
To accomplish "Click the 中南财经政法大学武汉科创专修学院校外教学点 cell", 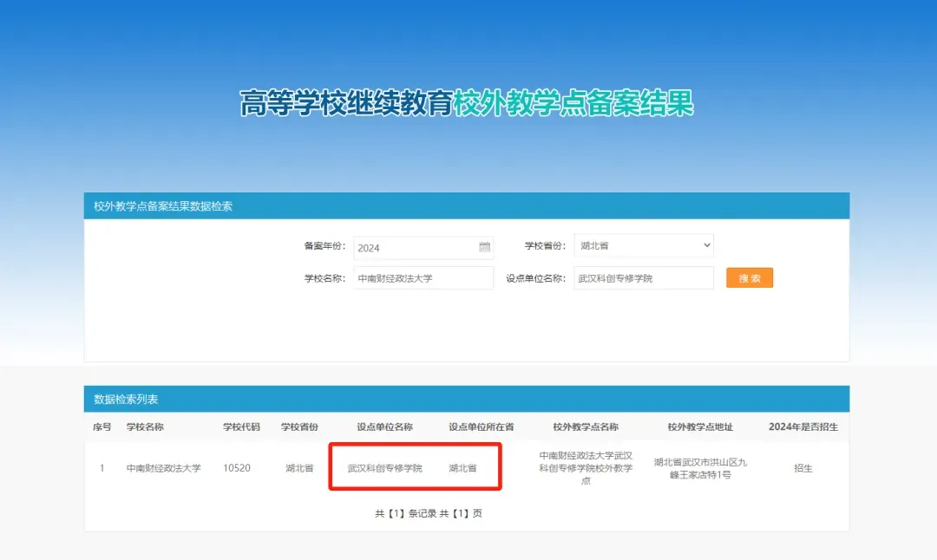I will 586,468.
